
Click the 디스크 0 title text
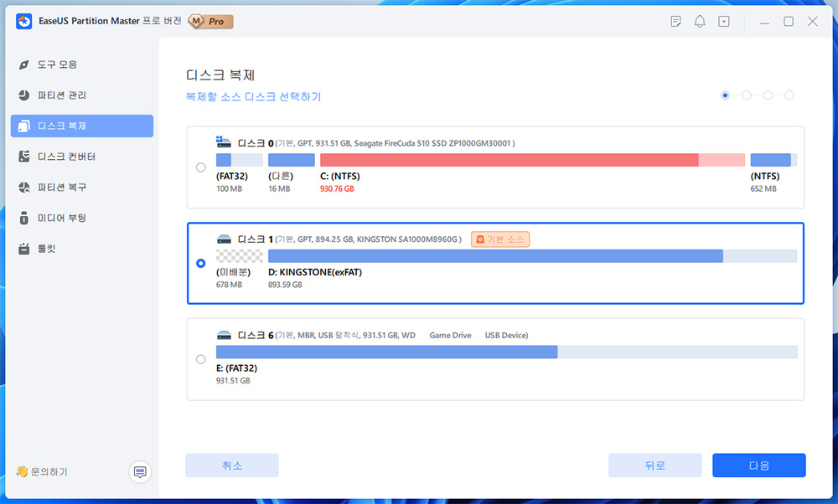(256, 143)
